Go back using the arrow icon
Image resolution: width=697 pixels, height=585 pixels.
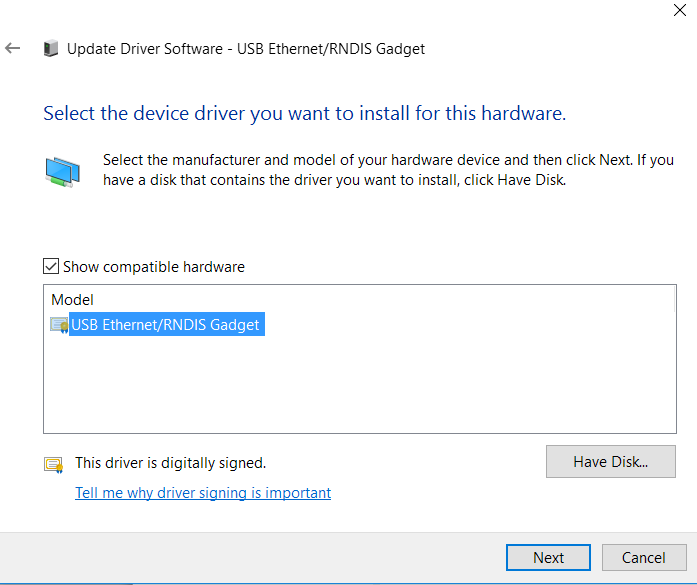pos(12,48)
